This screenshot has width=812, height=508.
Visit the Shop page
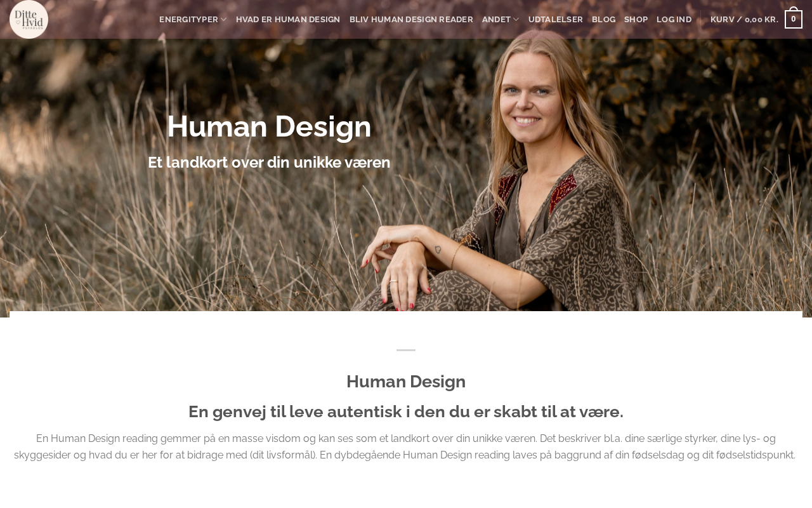[x=636, y=20]
